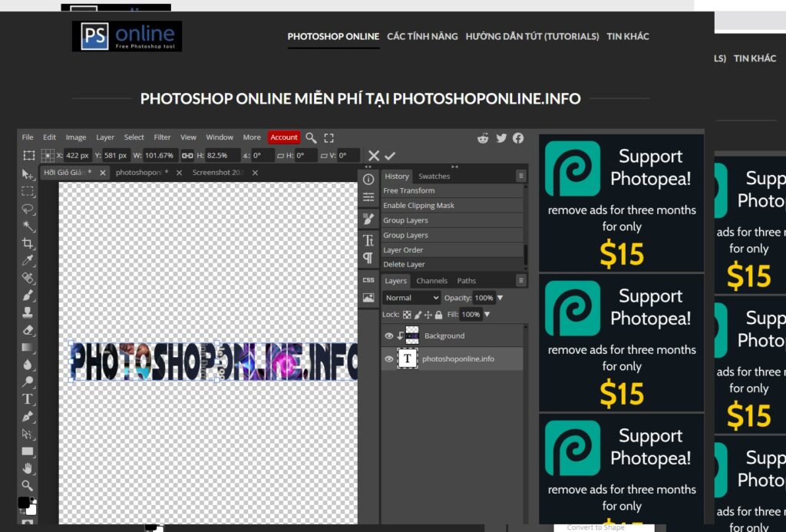This screenshot has height=532, width=786.
Task: Select the Blur tool
Action: (x=28, y=365)
